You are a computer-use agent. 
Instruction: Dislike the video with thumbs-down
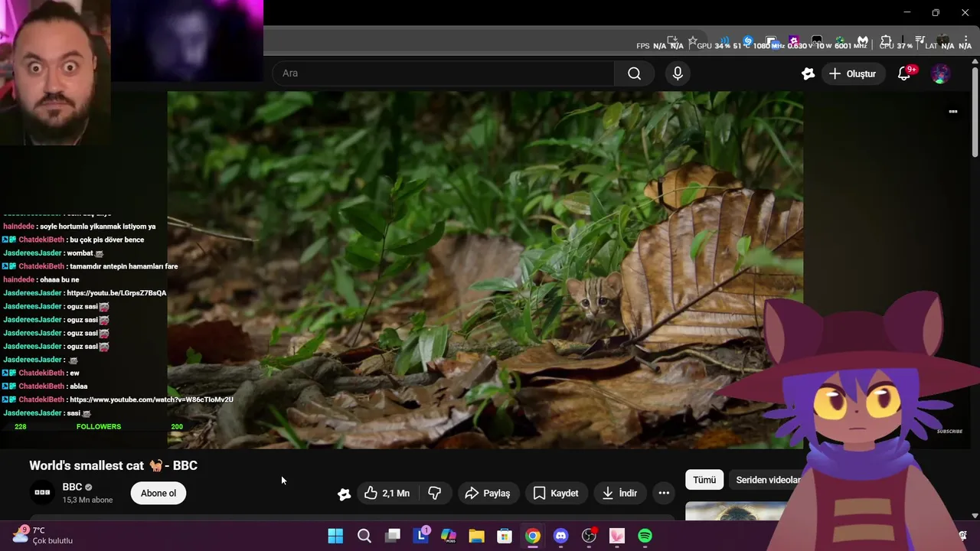coord(435,493)
